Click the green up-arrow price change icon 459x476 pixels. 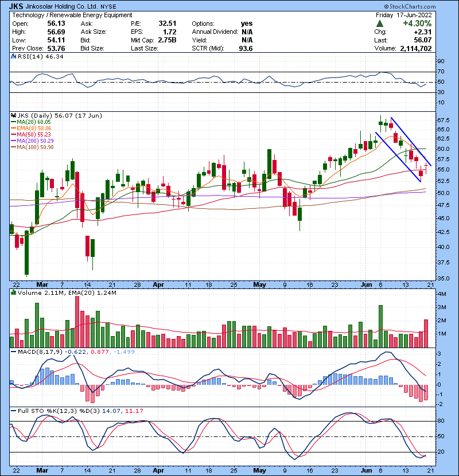click(380, 24)
